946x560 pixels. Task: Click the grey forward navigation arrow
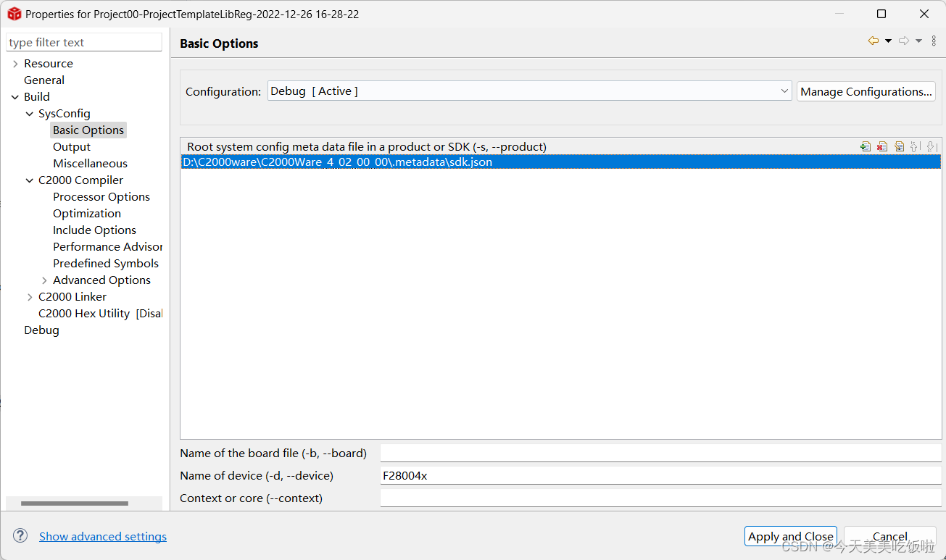[x=904, y=41]
